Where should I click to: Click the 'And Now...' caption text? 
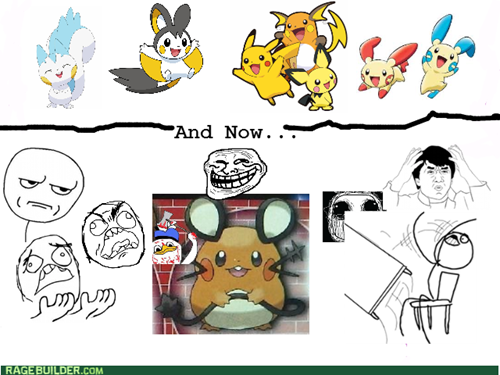235,132
